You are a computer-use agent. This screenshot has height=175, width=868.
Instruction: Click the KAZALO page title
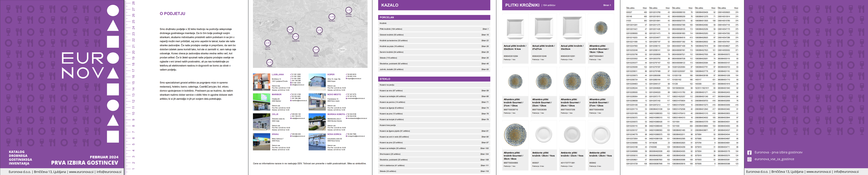click(x=390, y=5)
